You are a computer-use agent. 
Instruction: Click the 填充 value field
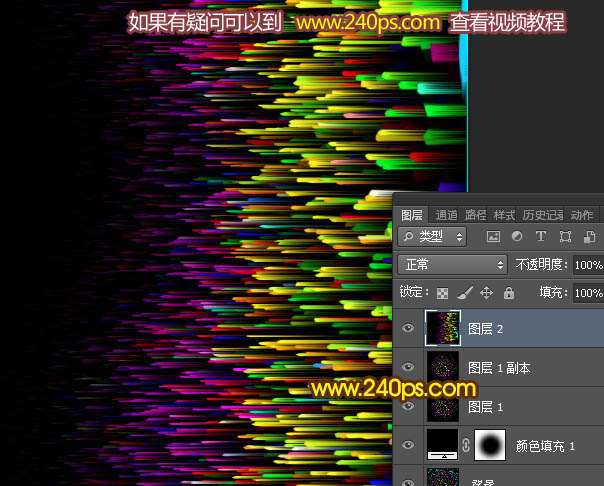click(588, 293)
